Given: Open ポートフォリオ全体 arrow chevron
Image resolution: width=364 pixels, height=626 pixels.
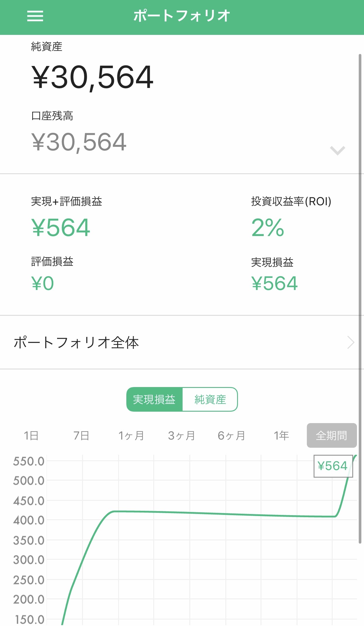Looking at the screenshot, I should click(x=351, y=342).
